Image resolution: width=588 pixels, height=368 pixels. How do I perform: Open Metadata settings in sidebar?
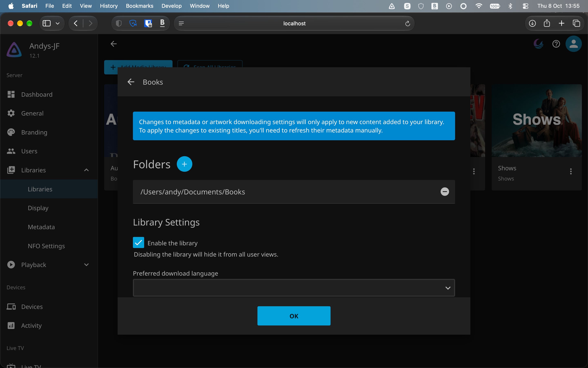click(x=49, y=227)
